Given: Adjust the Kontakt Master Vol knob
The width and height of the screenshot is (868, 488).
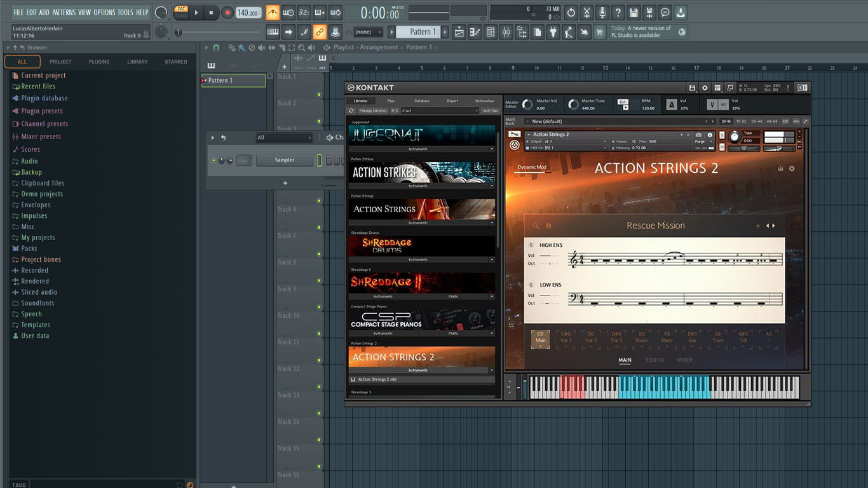Looking at the screenshot, I should click(527, 104).
